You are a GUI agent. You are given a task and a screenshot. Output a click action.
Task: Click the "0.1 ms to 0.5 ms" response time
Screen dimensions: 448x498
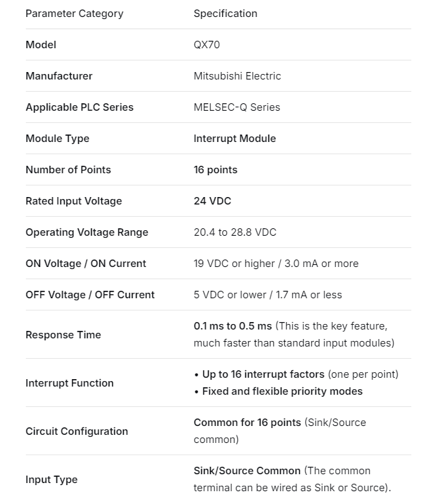232,326
